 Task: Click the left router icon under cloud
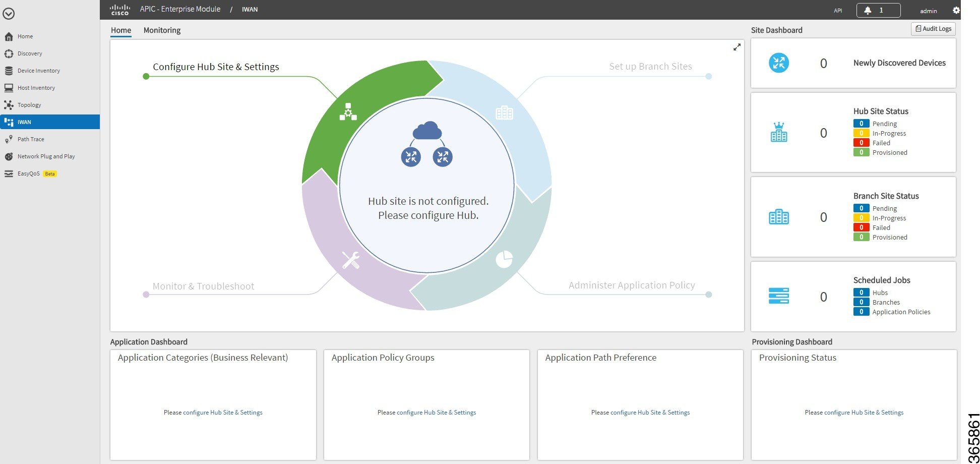pyautogui.click(x=411, y=157)
